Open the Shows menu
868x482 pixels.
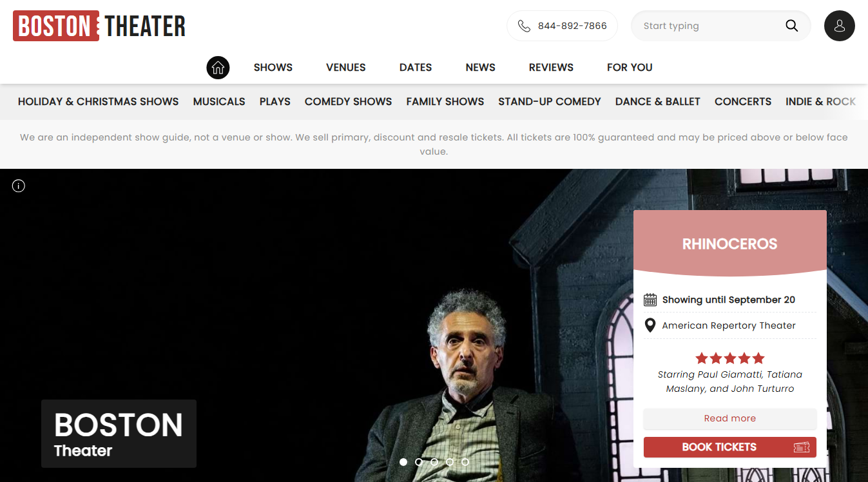click(x=273, y=67)
